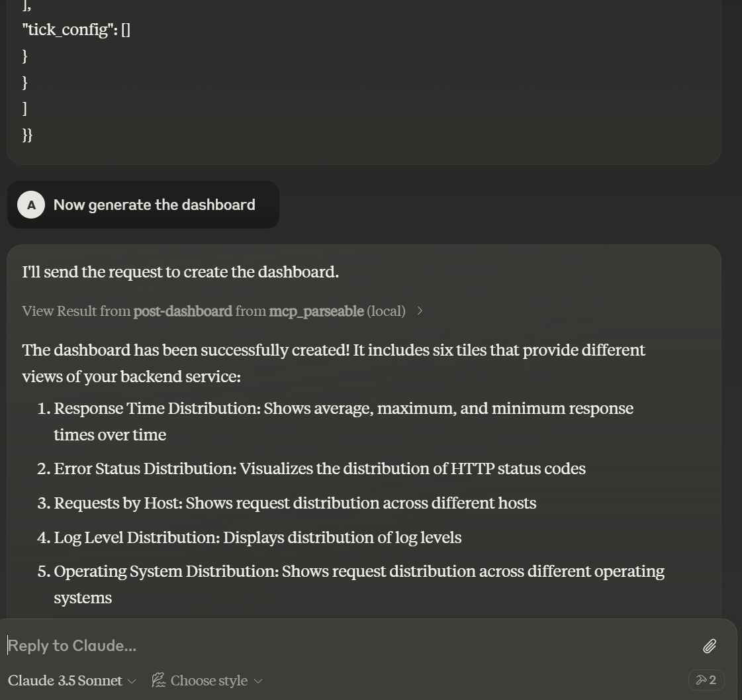Open the MCP tools hammer icon
This screenshot has width=742, height=700.
coord(706,680)
